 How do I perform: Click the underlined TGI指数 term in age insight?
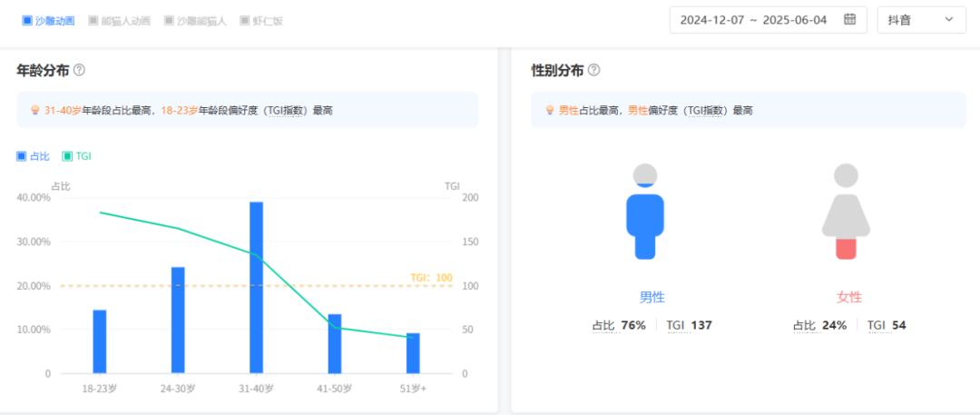click(x=285, y=111)
